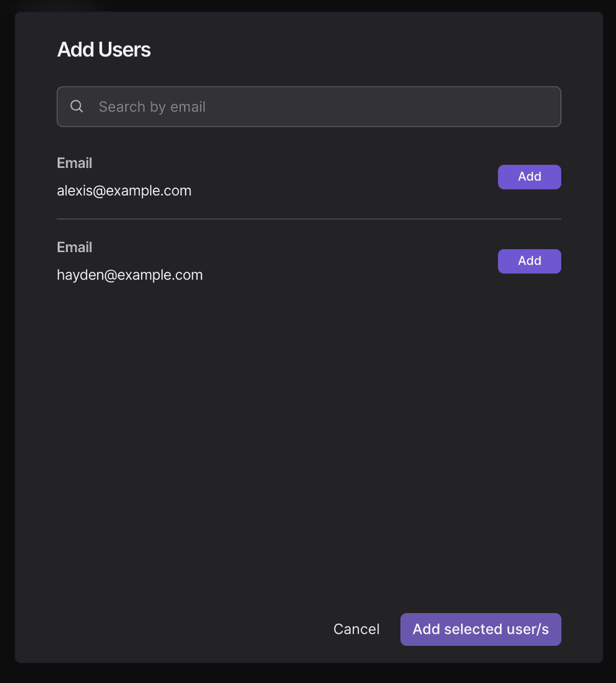Add alexis@example.com as a user
The image size is (616, 683).
point(529,177)
